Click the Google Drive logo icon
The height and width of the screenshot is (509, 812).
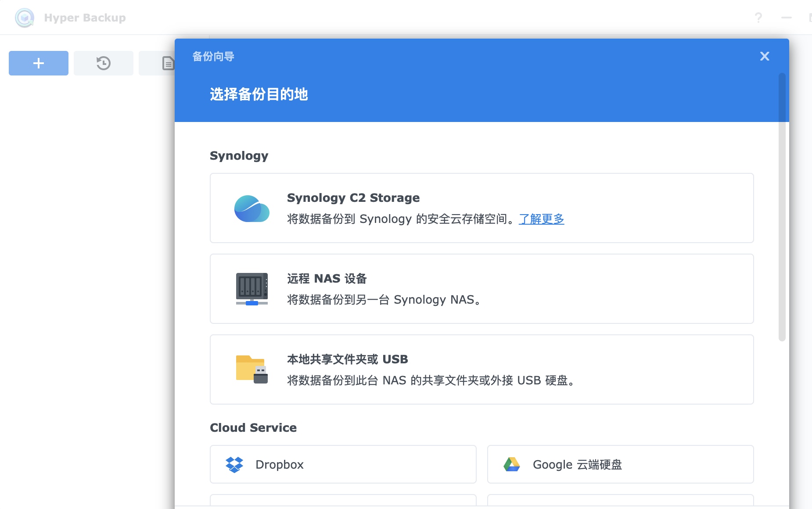512,464
